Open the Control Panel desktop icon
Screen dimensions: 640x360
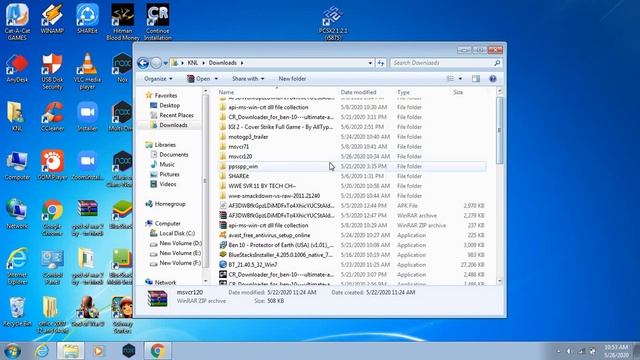tap(52, 267)
